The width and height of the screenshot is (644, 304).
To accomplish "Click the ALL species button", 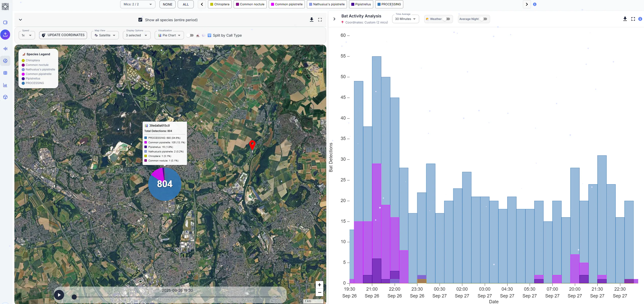I will click(x=186, y=4).
